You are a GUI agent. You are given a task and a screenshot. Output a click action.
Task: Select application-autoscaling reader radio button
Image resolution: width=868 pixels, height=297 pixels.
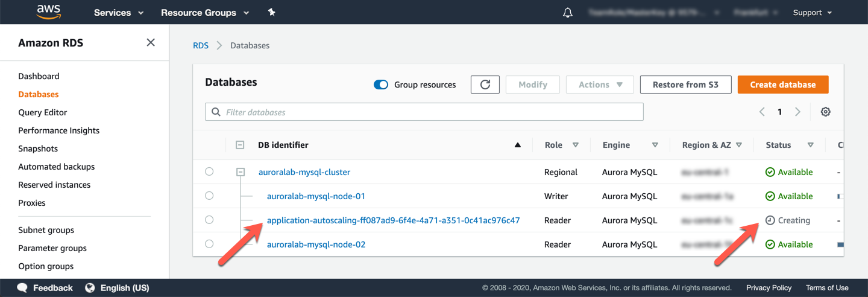(209, 220)
